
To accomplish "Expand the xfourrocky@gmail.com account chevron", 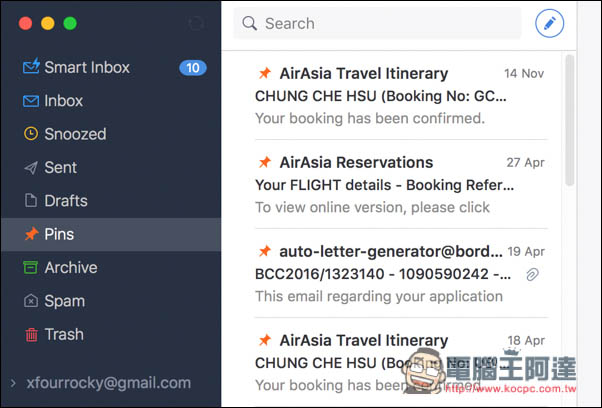I will [x=13, y=383].
